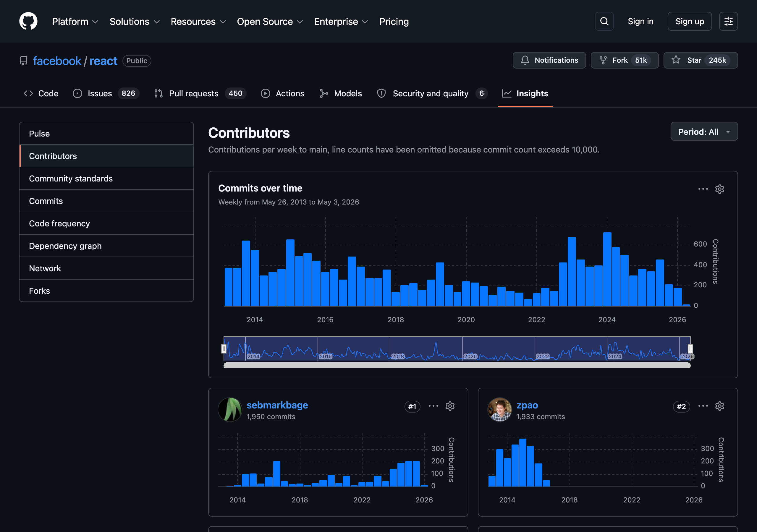Click the Star count 245k
Screen dimensions: 757x532
pyautogui.click(x=717, y=60)
